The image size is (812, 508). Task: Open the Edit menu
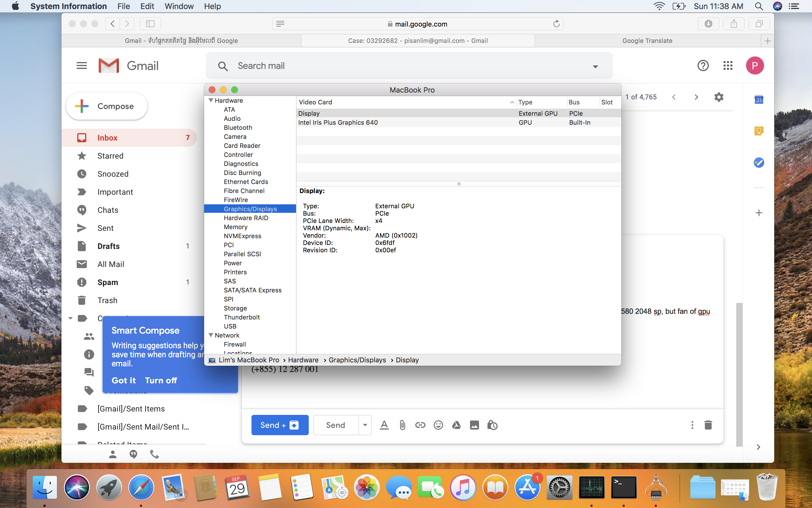(147, 6)
